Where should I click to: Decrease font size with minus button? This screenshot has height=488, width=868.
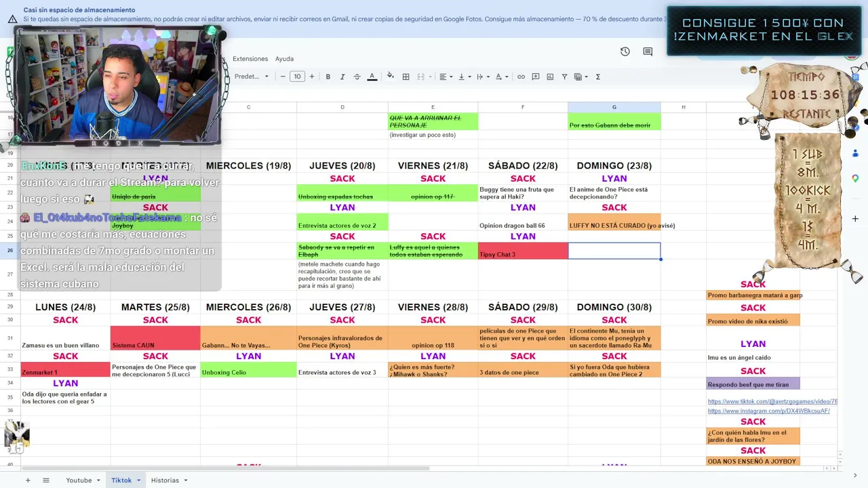pos(283,77)
